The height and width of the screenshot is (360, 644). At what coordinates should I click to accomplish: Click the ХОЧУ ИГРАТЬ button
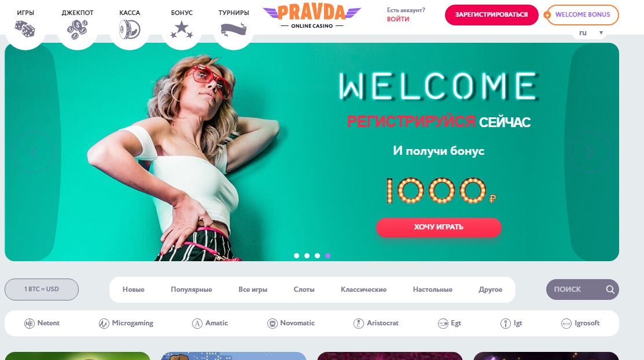point(439,227)
